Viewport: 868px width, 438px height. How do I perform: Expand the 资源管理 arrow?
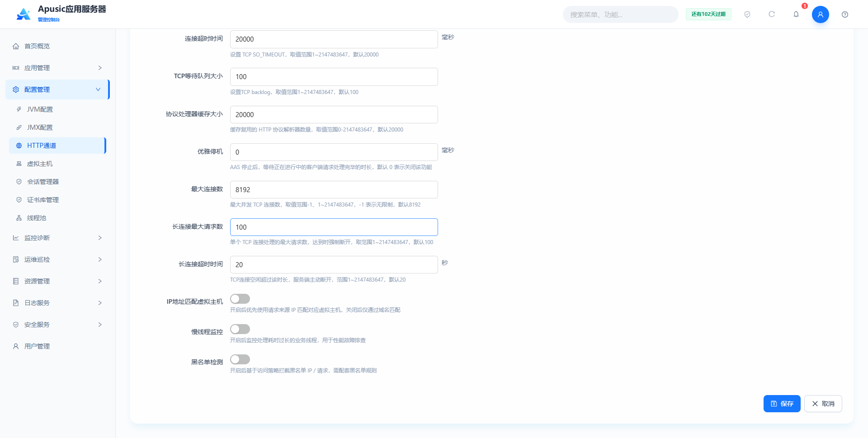pyautogui.click(x=100, y=281)
